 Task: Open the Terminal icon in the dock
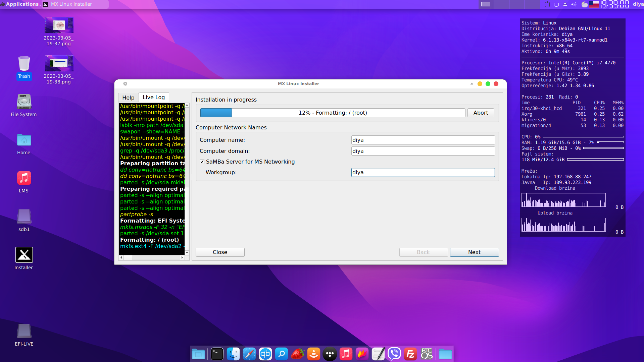point(217,354)
